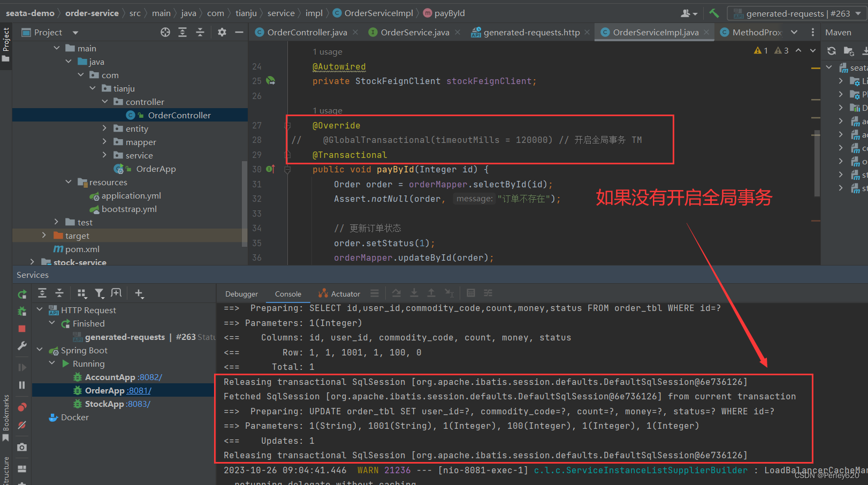
Task: Click the payById breadcrumb item
Action: tap(444, 13)
